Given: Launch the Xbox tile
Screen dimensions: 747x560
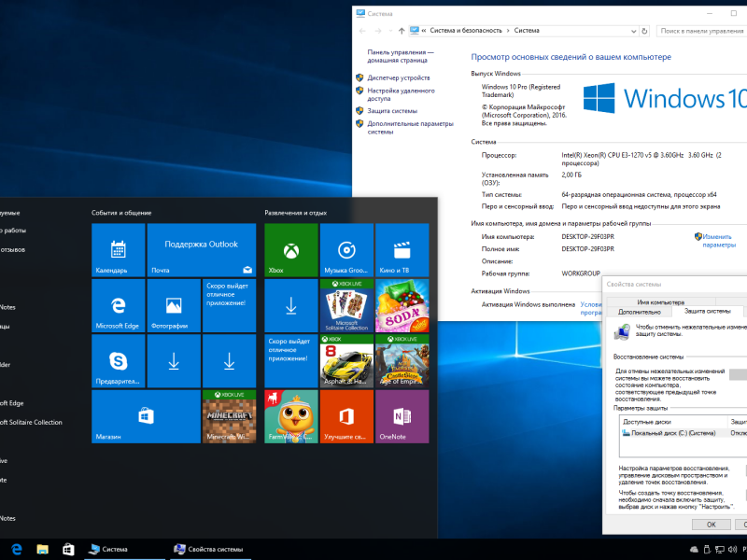Looking at the screenshot, I should (x=291, y=250).
